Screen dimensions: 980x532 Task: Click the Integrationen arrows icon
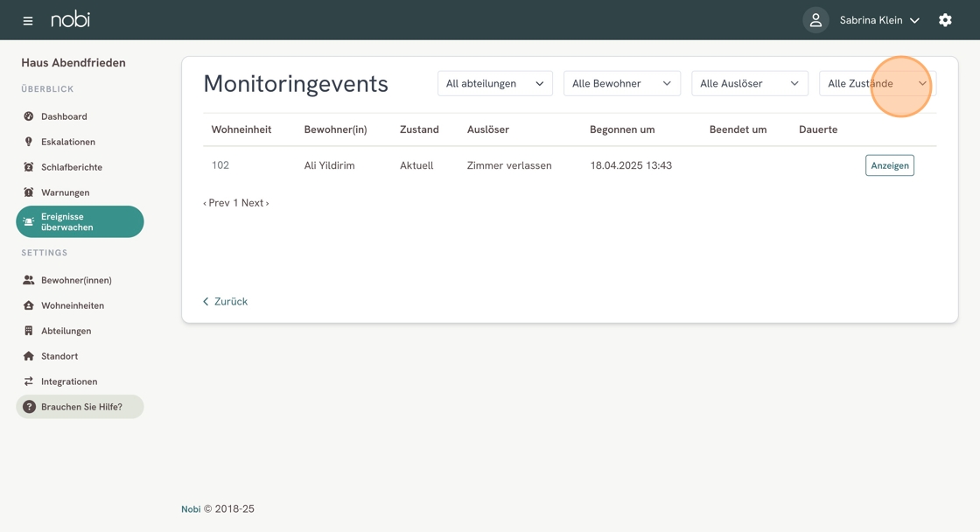pos(29,381)
